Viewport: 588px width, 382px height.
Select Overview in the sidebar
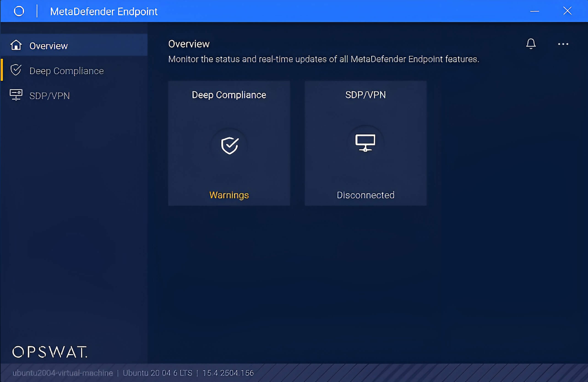tap(48, 46)
